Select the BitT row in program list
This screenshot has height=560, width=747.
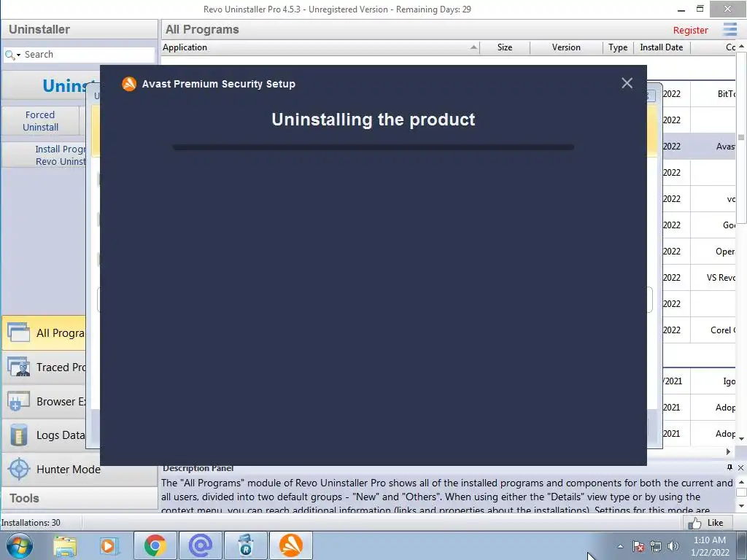(x=699, y=94)
